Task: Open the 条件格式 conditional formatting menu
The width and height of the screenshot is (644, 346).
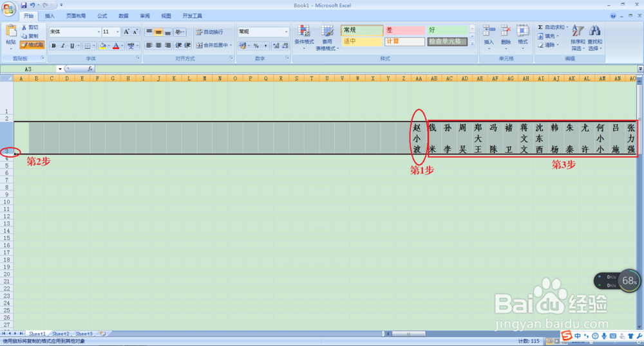Action: (x=304, y=37)
